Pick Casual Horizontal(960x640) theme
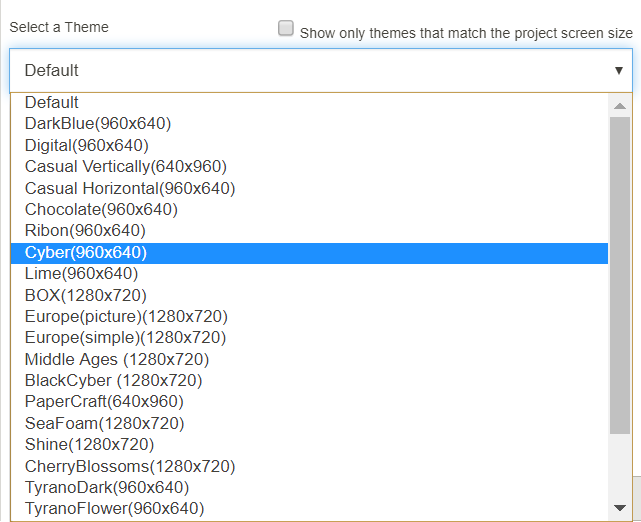The height and width of the screenshot is (522, 641). click(309, 188)
